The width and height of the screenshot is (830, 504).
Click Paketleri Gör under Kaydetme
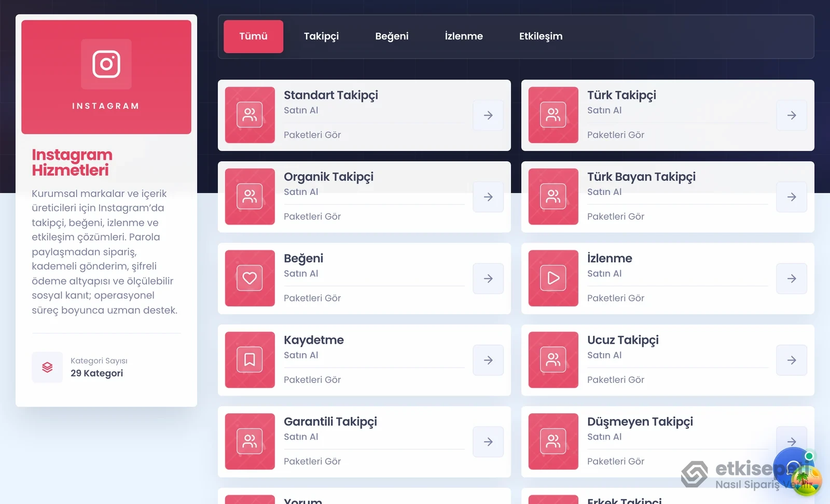(312, 380)
